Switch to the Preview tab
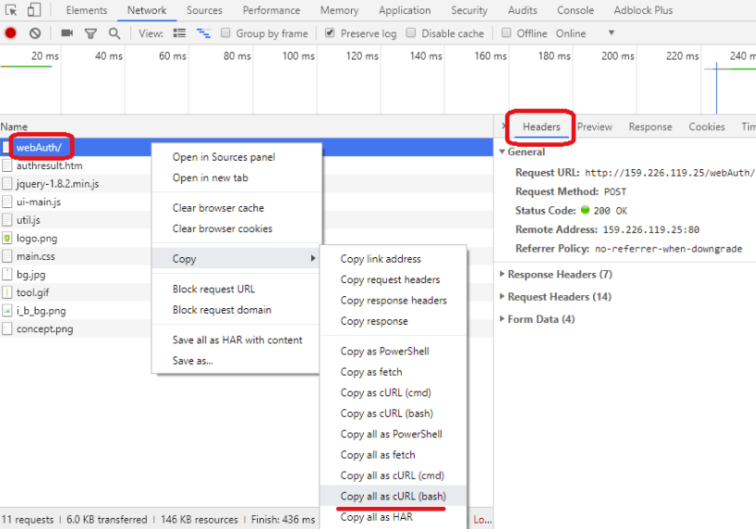756x532 pixels. 594,127
